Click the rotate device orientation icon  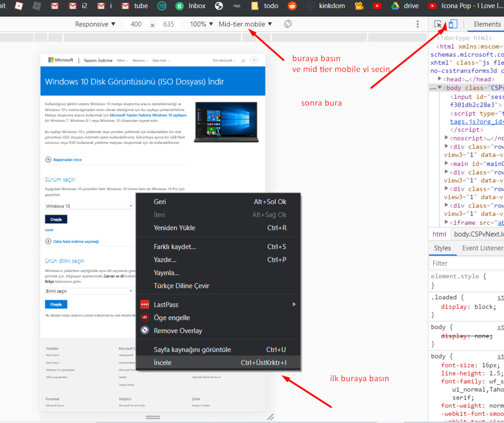pos(288,23)
